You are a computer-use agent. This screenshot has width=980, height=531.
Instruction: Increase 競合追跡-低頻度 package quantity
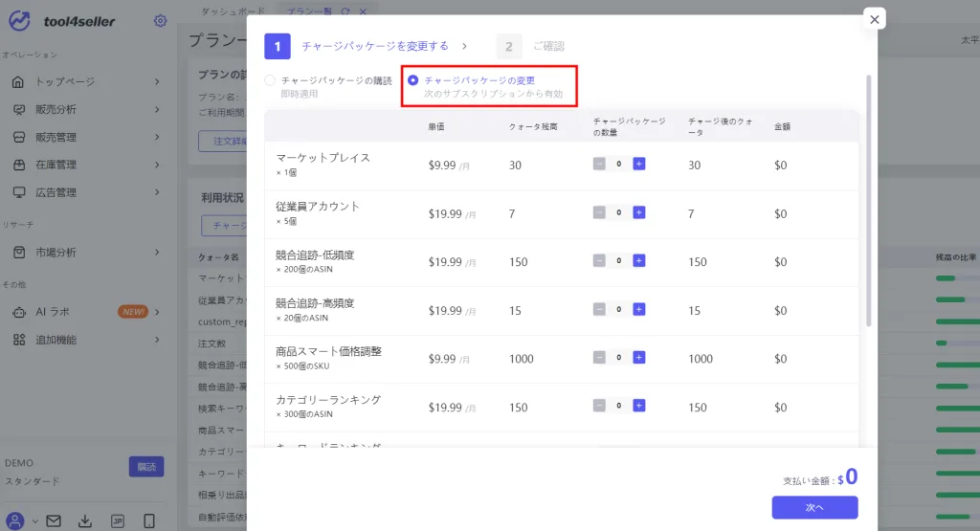point(638,260)
